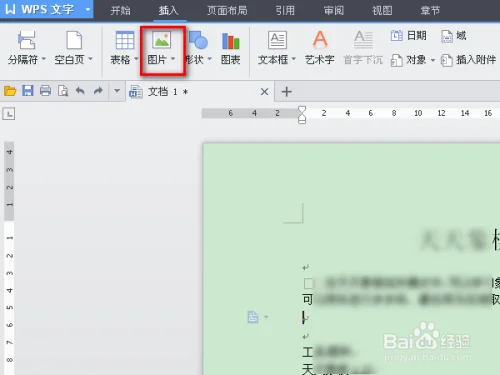
Task: Redo the last action
Action: point(98,91)
